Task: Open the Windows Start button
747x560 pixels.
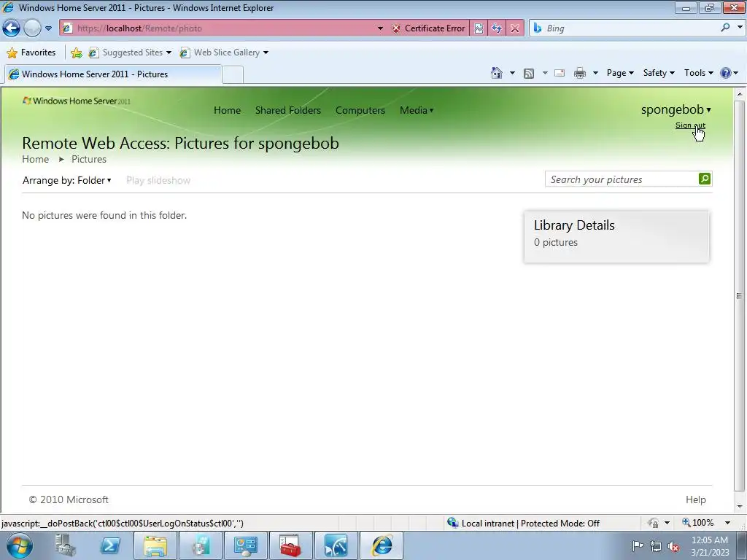Action: click(x=19, y=545)
